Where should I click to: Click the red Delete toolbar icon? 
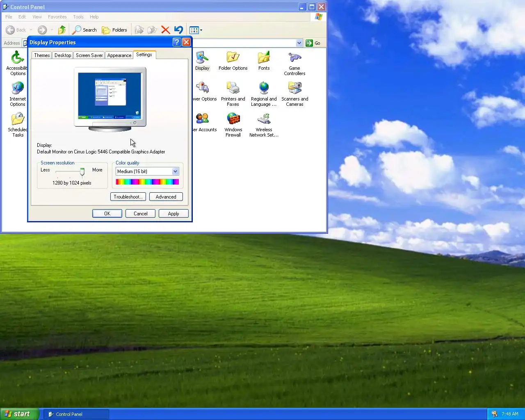pos(165,30)
